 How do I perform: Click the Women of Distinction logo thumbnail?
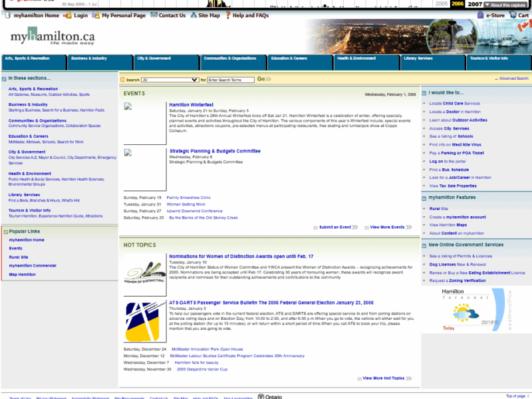point(144,275)
